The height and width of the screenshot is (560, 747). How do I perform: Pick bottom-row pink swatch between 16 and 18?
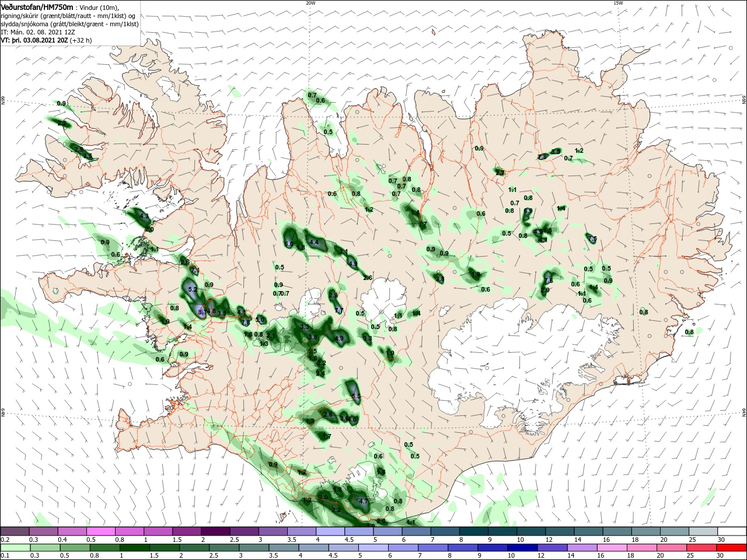tap(613, 548)
